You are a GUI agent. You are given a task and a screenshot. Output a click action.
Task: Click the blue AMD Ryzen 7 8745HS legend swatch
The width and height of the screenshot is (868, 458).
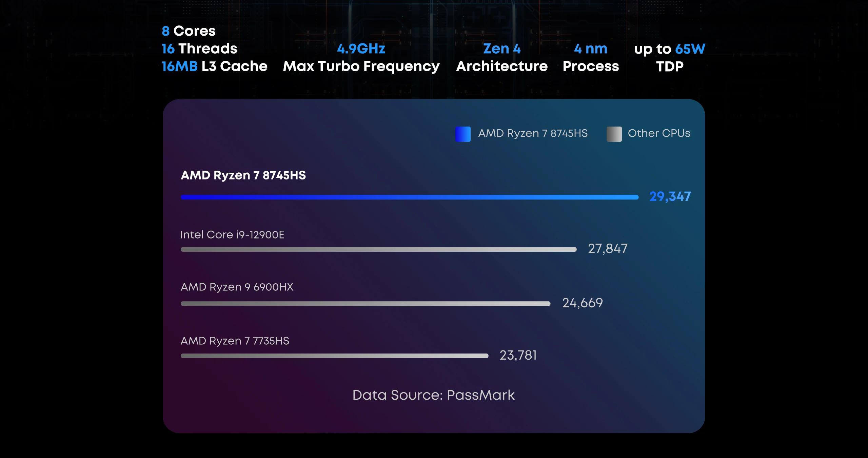coord(463,134)
